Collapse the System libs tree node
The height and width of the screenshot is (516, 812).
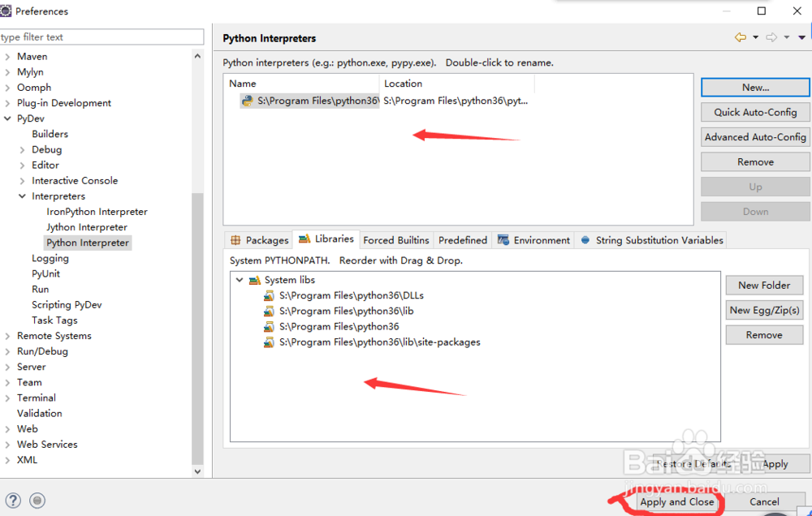(x=240, y=280)
